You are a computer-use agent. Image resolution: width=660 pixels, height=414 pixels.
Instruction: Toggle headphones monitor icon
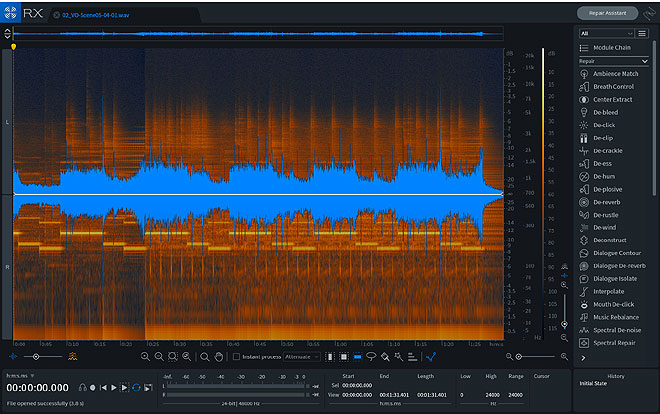(x=82, y=387)
